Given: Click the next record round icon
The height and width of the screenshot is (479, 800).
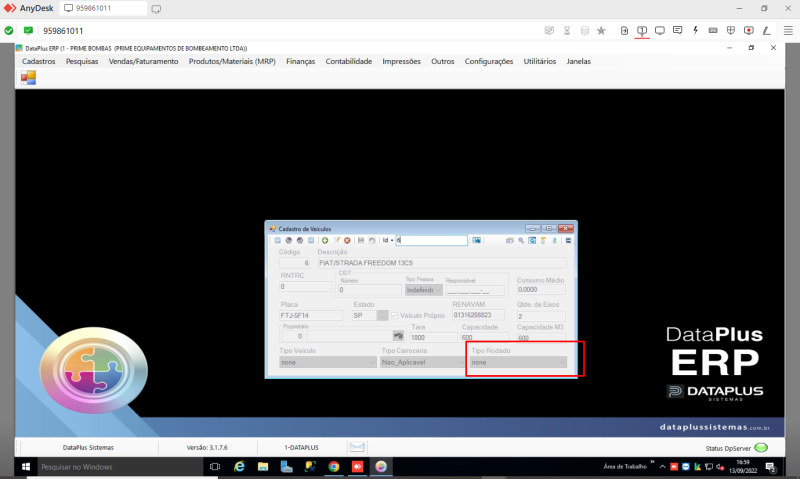Looking at the screenshot, I should tap(300, 240).
